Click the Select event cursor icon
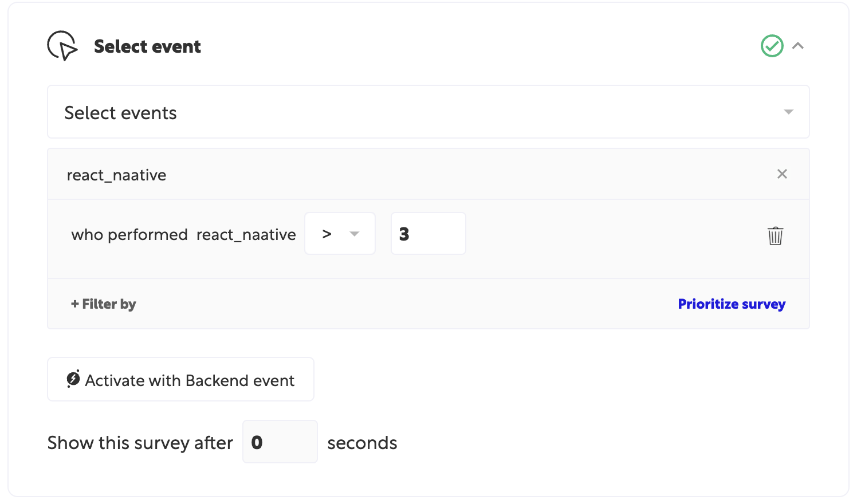 [62, 46]
